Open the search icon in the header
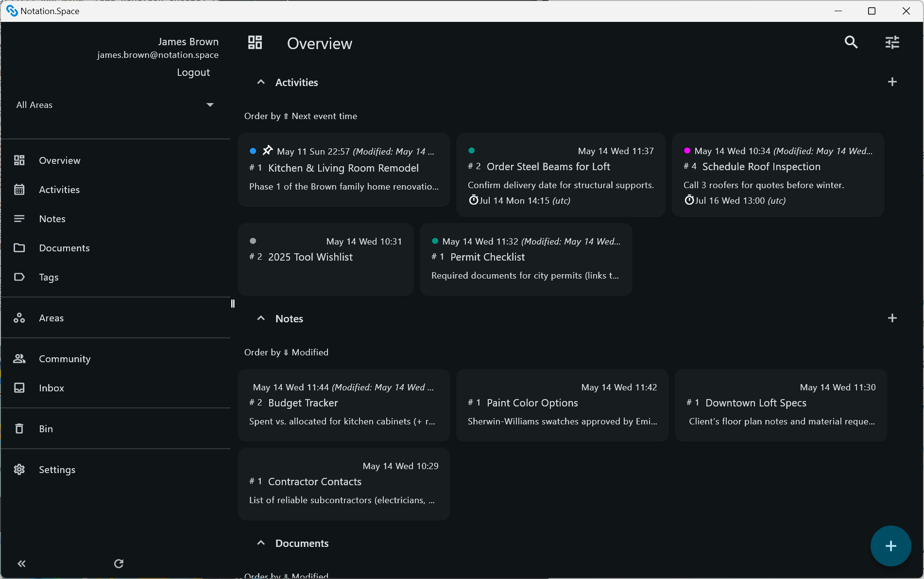The image size is (924, 579). pos(851,42)
